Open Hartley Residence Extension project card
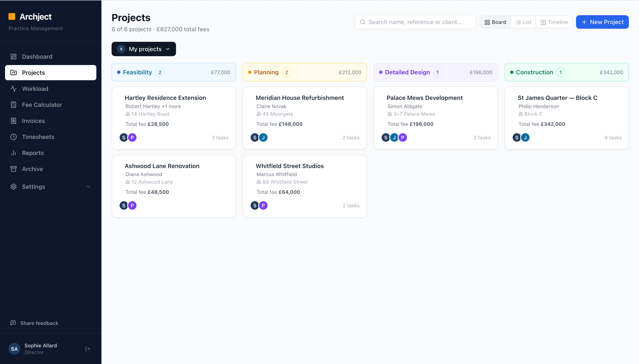Image resolution: width=639 pixels, height=364 pixels. tap(174, 118)
